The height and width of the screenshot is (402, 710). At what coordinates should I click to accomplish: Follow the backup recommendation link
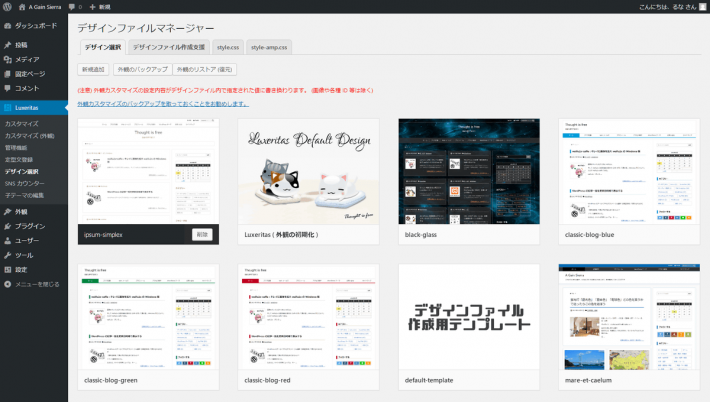pos(162,103)
